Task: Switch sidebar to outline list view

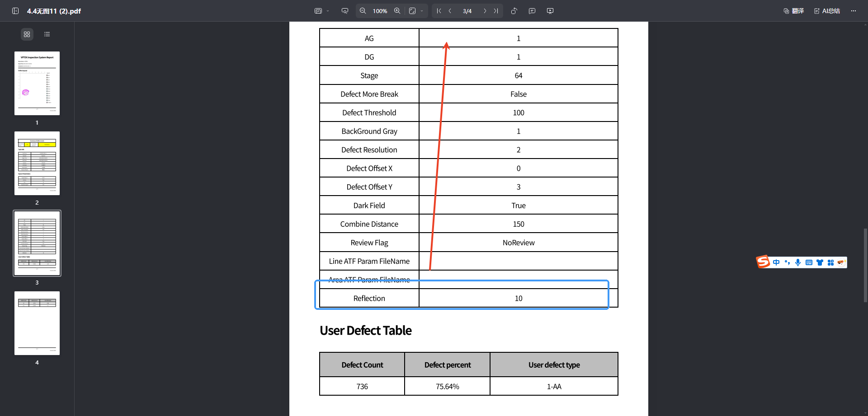Action: click(47, 34)
